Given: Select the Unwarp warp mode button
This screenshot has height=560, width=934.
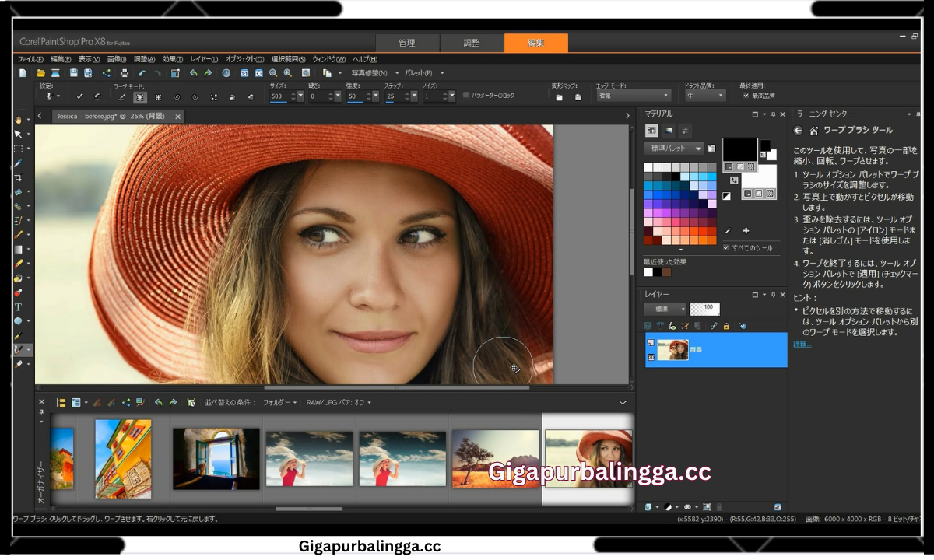Looking at the screenshot, I should pyautogui.click(x=250, y=97).
